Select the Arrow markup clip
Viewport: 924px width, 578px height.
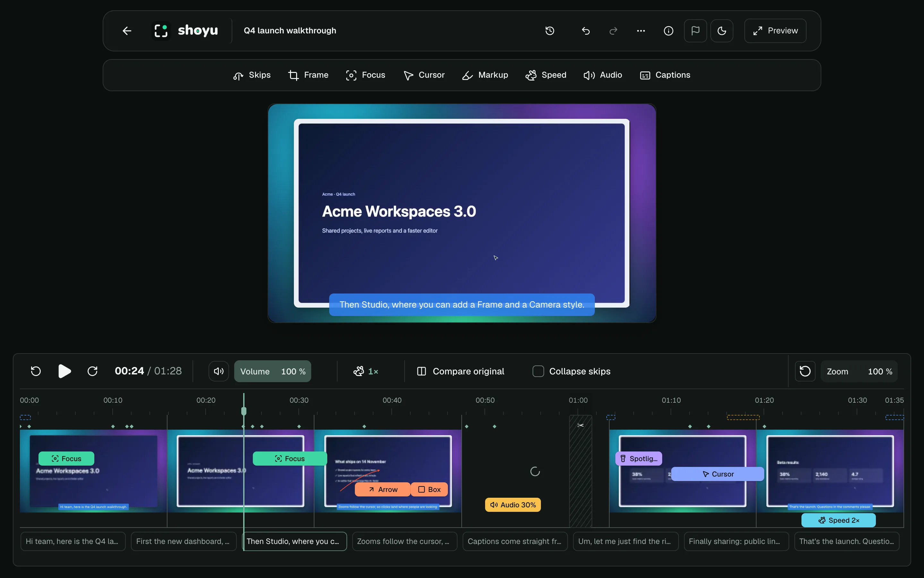coord(382,489)
